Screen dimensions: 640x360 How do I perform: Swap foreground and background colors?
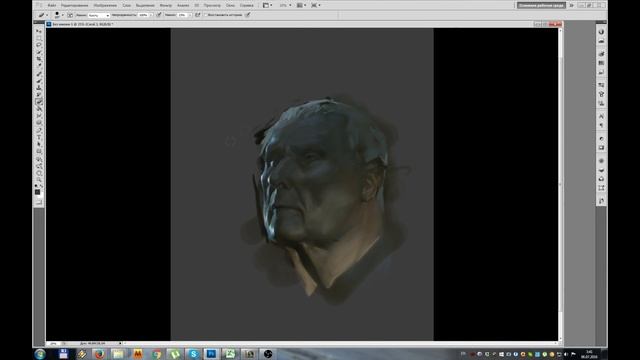42,186
